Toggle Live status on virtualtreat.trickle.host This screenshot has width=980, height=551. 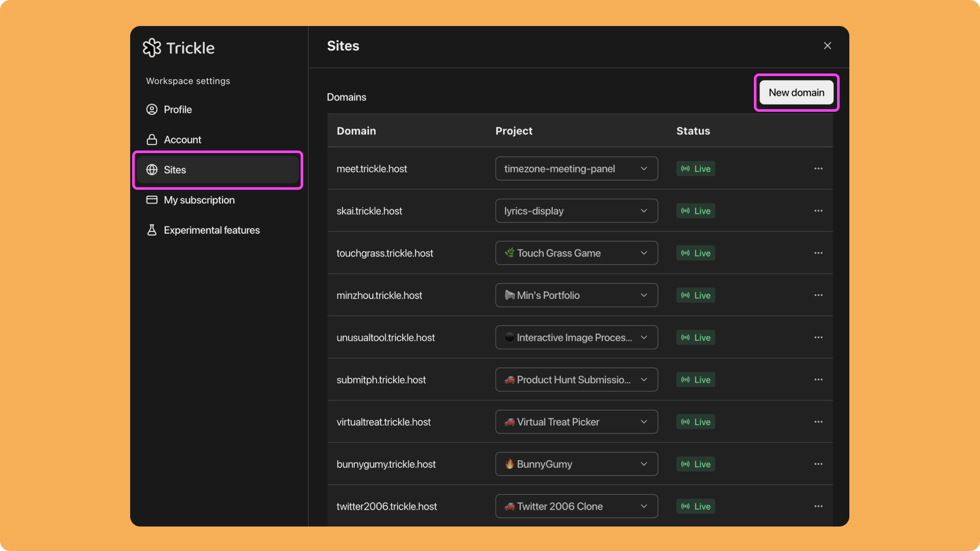pyautogui.click(x=695, y=422)
